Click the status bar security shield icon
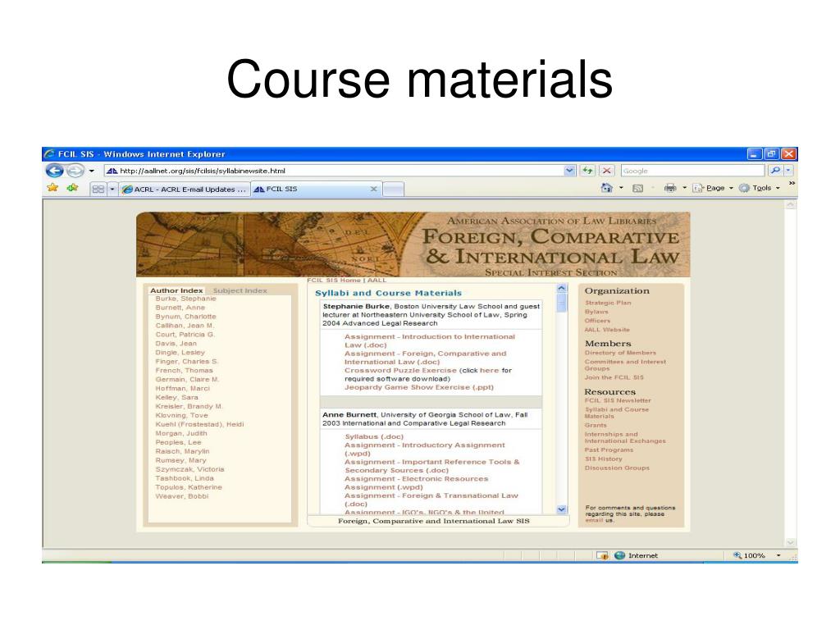The image size is (840, 630). [x=602, y=555]
